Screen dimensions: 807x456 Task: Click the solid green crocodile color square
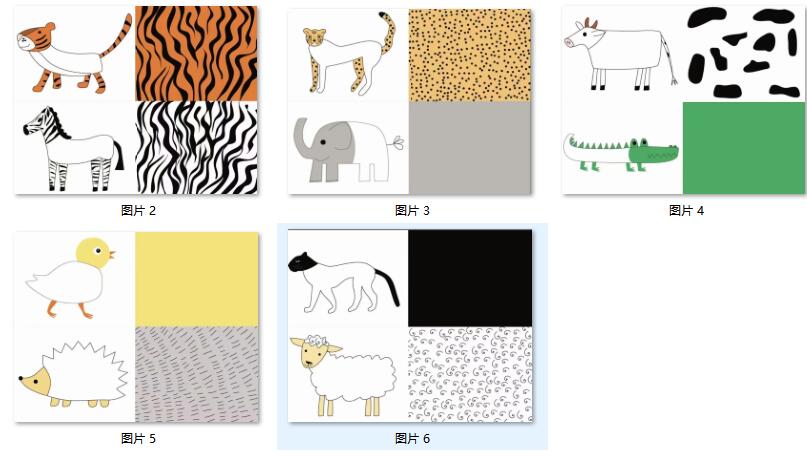pos(744,148)
